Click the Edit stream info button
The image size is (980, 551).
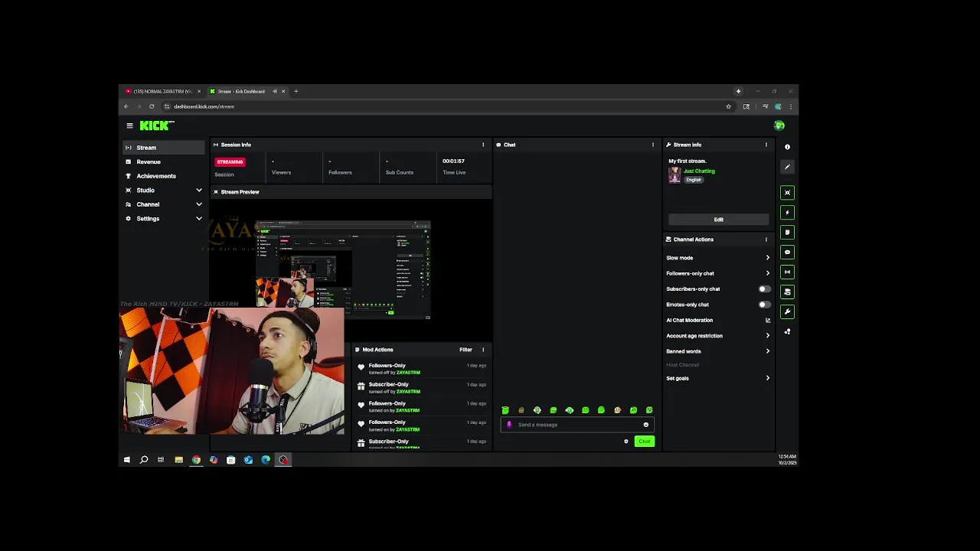point(718,220)
